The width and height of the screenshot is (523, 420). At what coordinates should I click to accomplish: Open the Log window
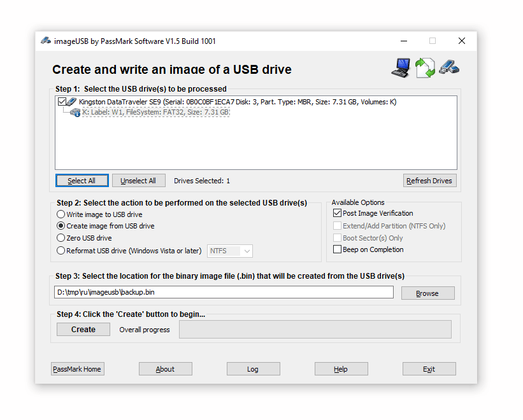tap(253, 369)
